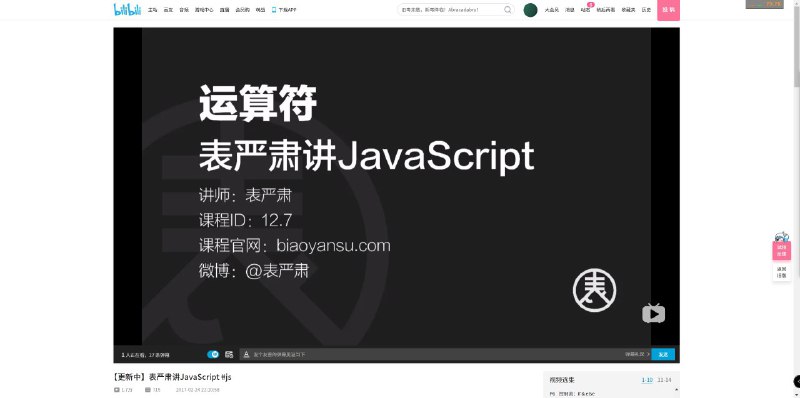Click the pink floating sidebar button

tap(781, 251)
